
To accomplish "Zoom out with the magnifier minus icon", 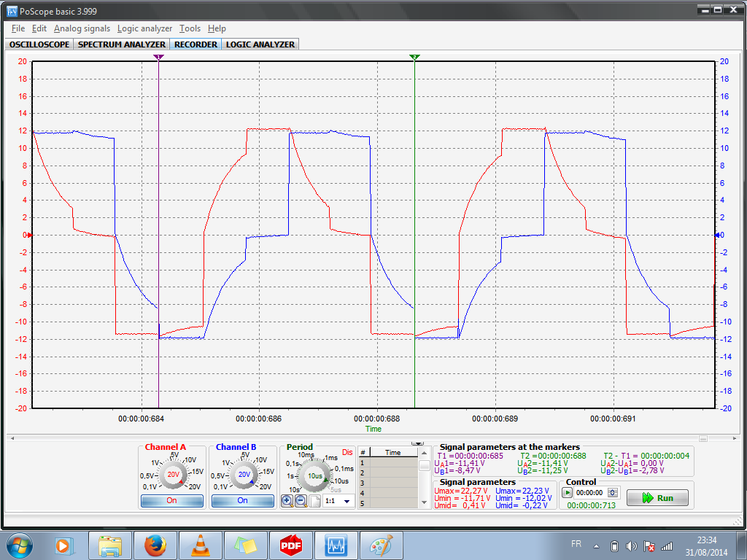I will pos(301,501).
